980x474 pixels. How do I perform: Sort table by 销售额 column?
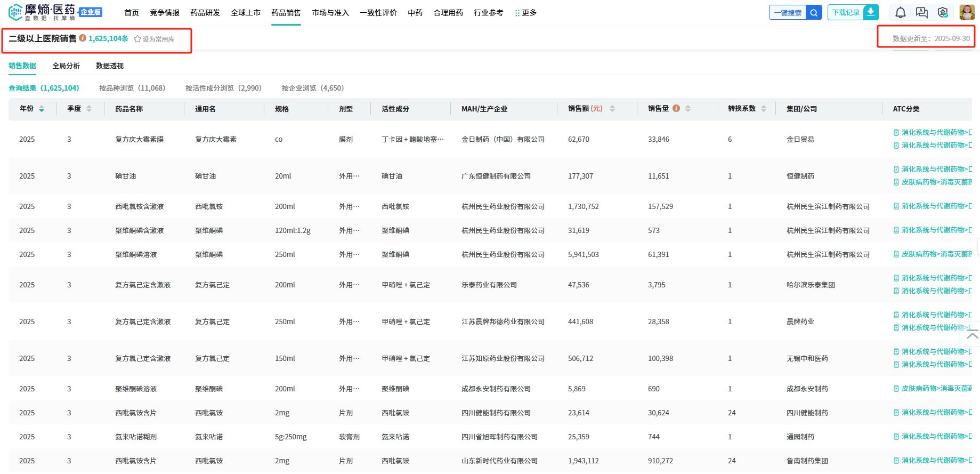point(612,109)
